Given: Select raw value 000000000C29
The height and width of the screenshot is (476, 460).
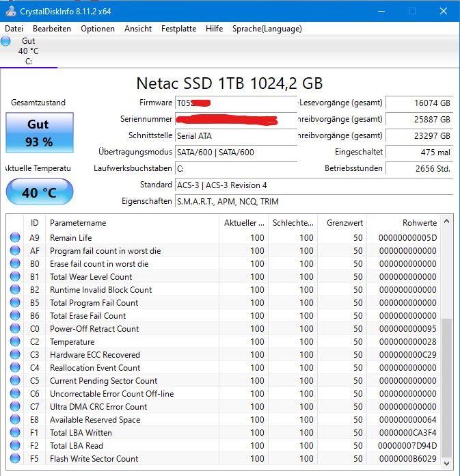Looking at the screenshot, I should 407,354.
